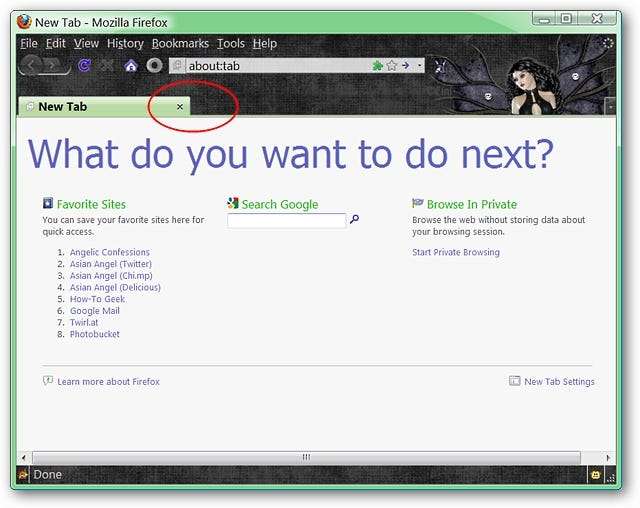Click the green puzzle piece add-on icon
Image resolution: width=640 pixels, height=508 pixels.
click(377, 65)
